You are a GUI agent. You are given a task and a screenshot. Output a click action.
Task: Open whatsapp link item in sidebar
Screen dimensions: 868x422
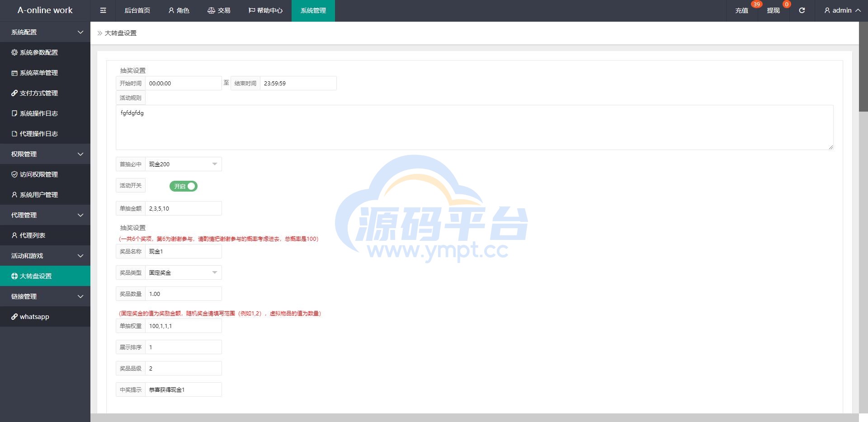click(x=34, y=317)
